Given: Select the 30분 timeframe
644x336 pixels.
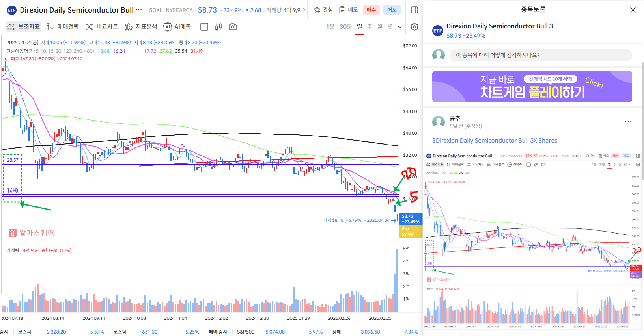Looking at the screenshot, I should point(345,27).
